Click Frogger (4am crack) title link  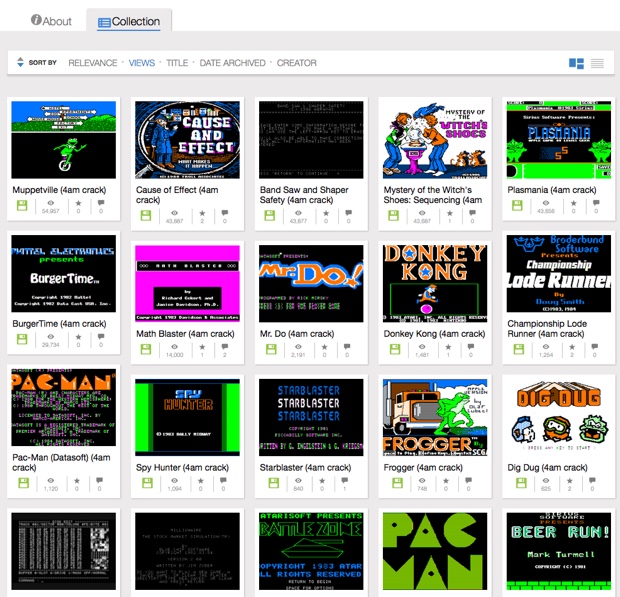click(x=423, y=468)
